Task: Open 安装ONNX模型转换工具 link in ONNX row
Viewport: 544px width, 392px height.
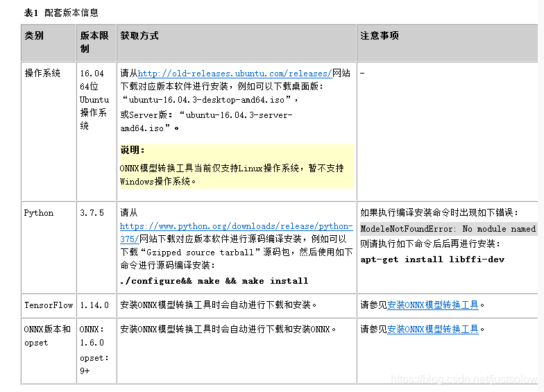Action: [433, 329]
